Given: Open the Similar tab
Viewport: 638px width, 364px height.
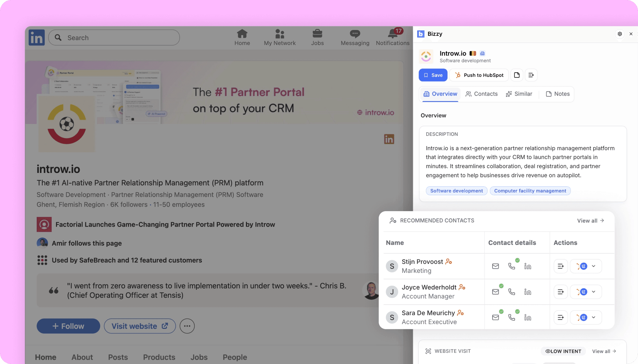Looking at the screenshot, I should pos(519,94).
